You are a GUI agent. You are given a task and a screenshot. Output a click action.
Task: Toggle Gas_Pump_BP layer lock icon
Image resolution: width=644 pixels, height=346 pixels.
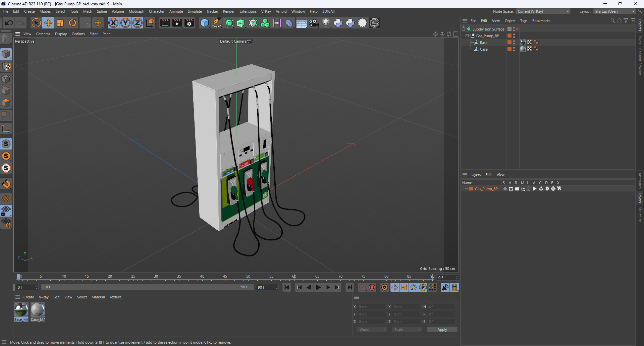529,189
